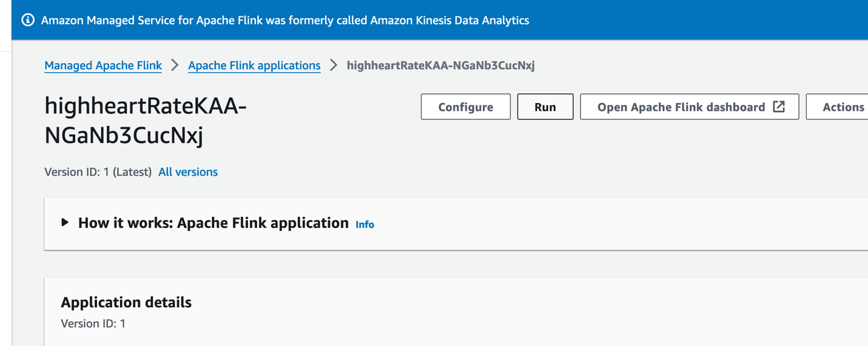Open the Actions dropdown menu
Viewport: 868px width, 346px height.
[843, 107]
